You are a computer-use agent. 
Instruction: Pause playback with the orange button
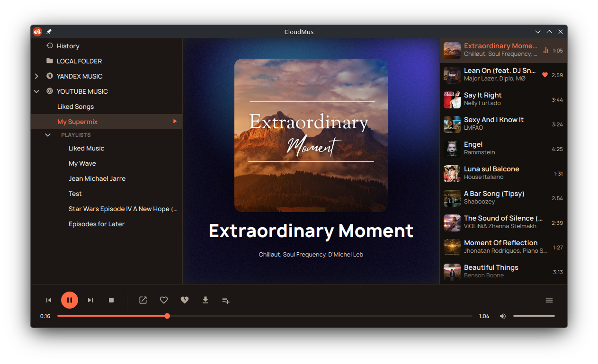[x=70, y=300]
